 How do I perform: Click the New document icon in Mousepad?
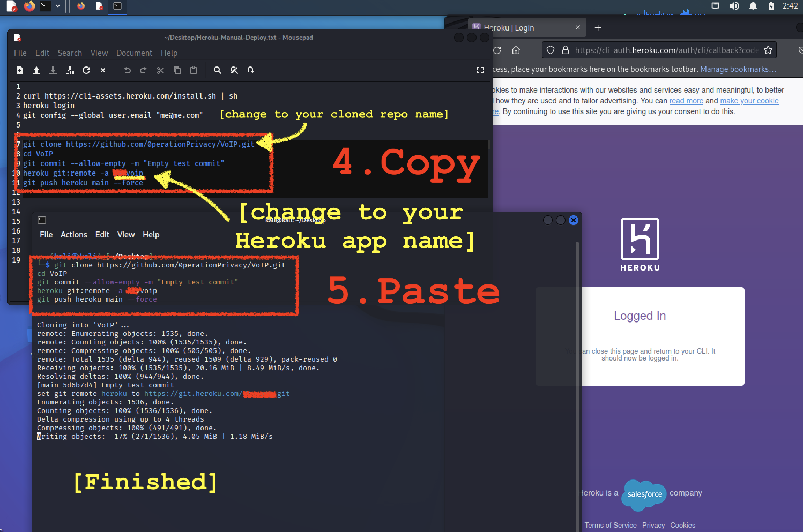tap(20, 70)
